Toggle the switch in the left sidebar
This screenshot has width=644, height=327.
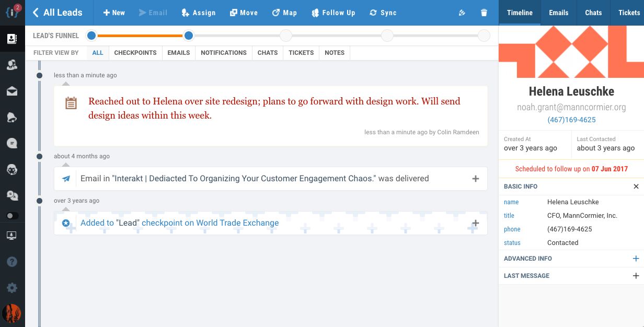pos(12,216)
